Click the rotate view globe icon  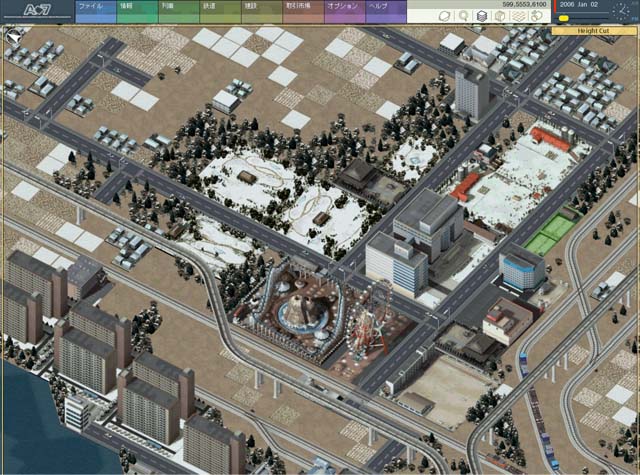(444, 16)
